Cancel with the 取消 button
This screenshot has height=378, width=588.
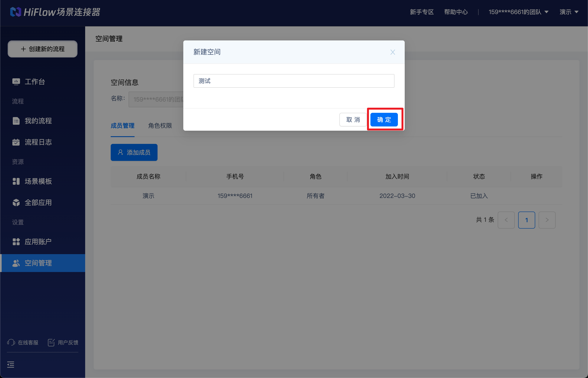point(353,120)
